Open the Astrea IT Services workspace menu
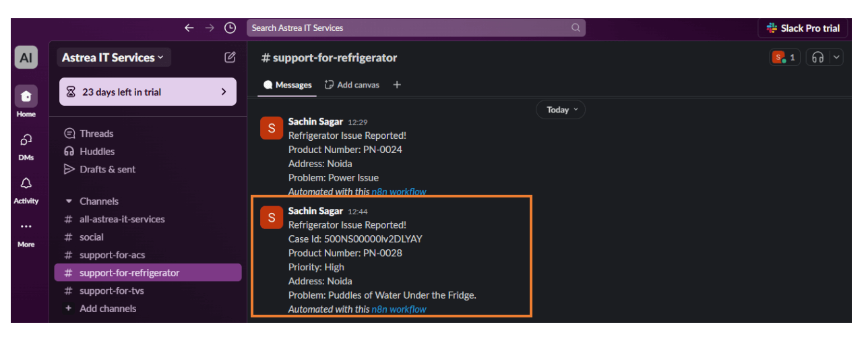 pos(113,58)
